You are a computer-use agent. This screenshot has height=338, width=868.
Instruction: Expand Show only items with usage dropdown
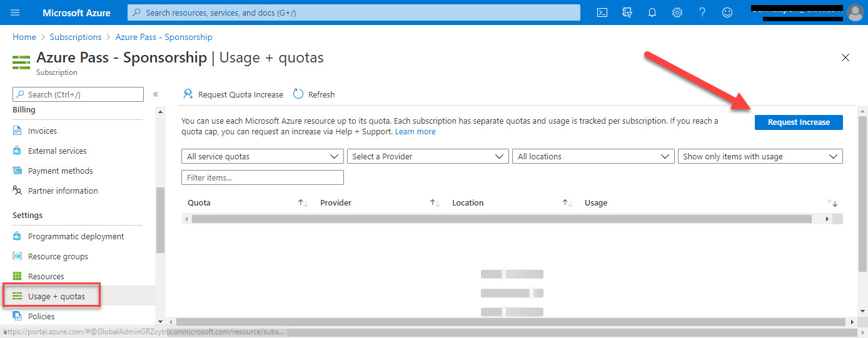tap(760, 156)
